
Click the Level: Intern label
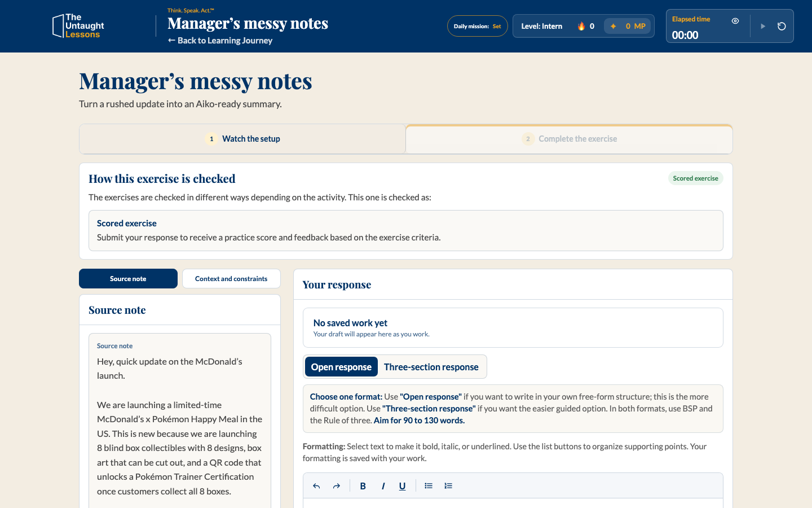(542, 26)
